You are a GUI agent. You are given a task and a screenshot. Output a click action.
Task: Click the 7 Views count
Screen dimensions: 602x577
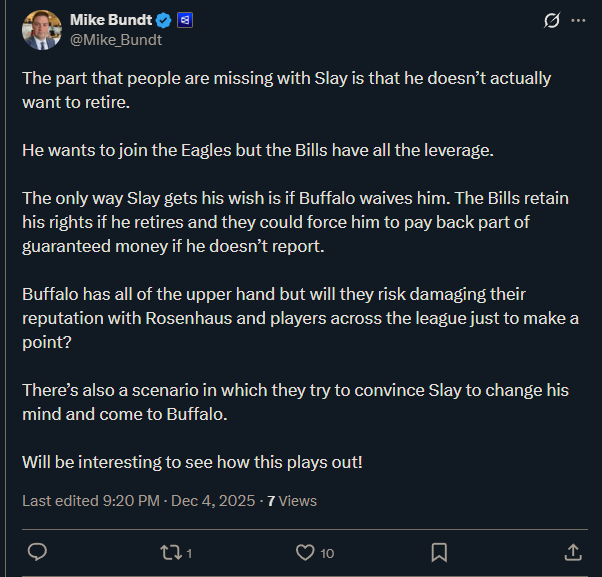pos(292,500)
